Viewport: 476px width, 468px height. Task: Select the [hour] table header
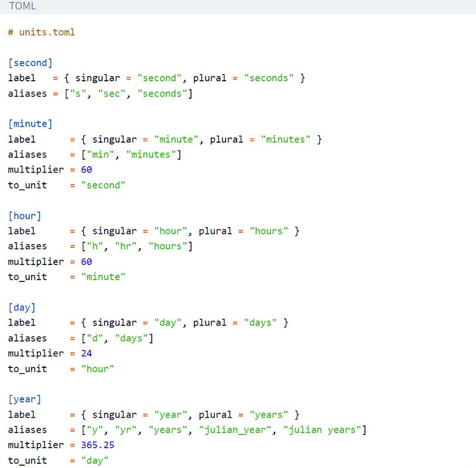25,216
